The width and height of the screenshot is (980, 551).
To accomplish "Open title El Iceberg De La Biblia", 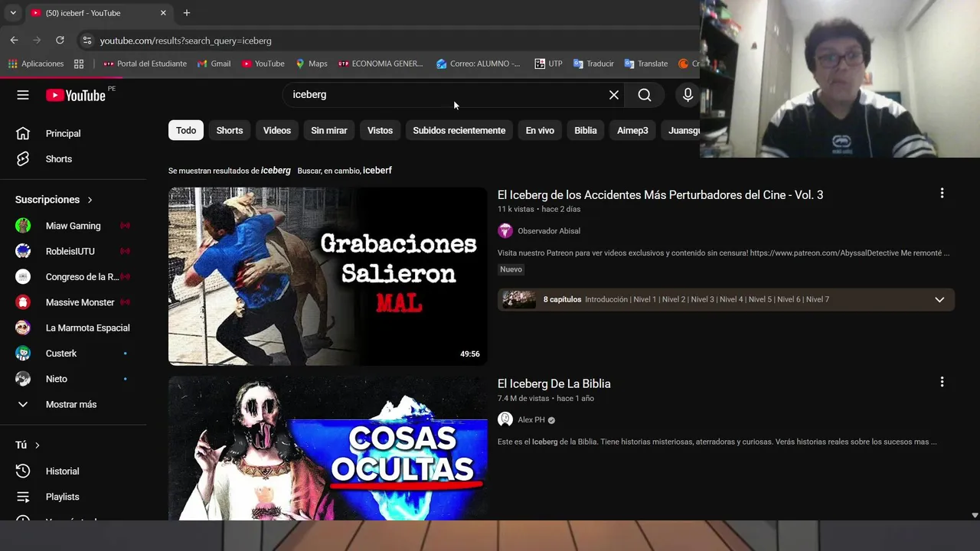I will tap(554, 383).
